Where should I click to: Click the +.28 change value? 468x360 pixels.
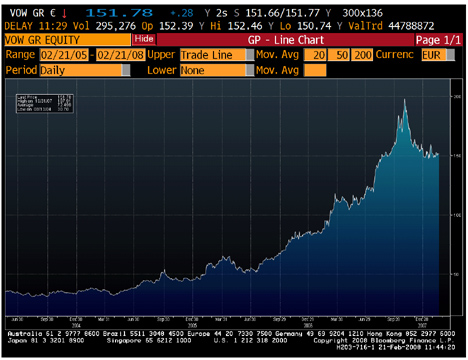(181, 13)
